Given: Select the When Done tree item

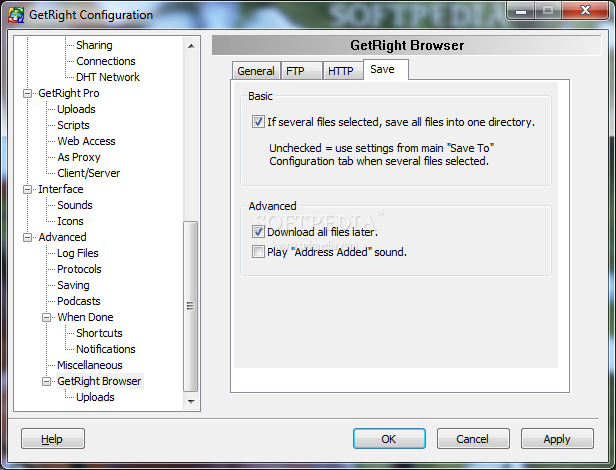Looking at the screenshot, I should click(85, 317).
